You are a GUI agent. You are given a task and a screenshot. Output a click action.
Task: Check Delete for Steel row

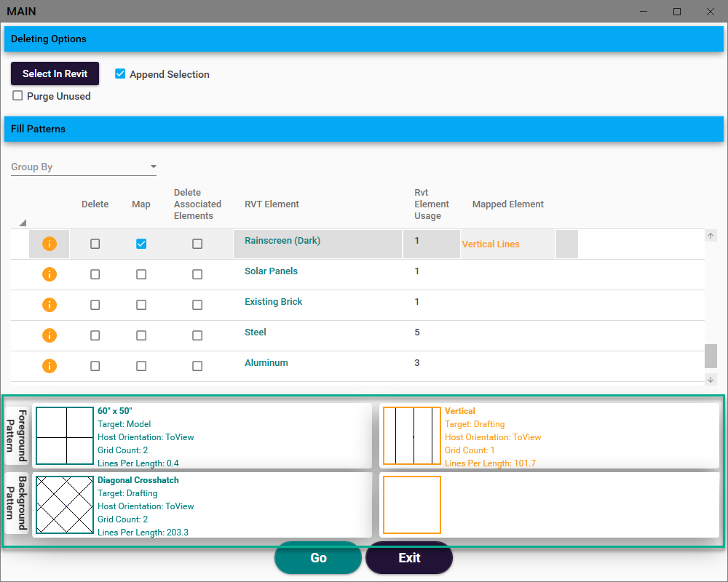coord(95,335)
